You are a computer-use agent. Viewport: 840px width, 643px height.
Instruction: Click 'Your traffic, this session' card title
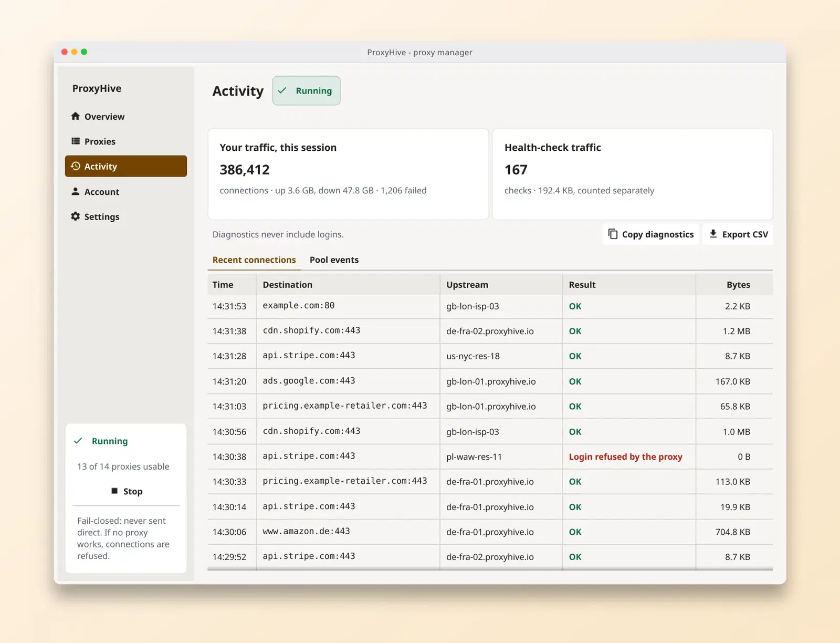tap(278, 148)
